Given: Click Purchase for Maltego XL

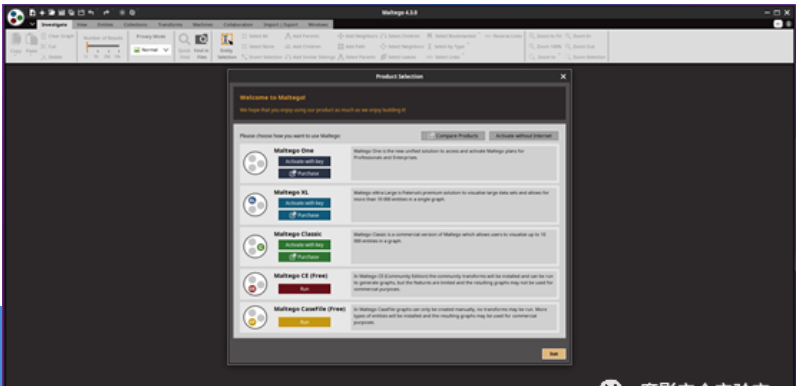Looking at the screenshot, I should (304, 215).
